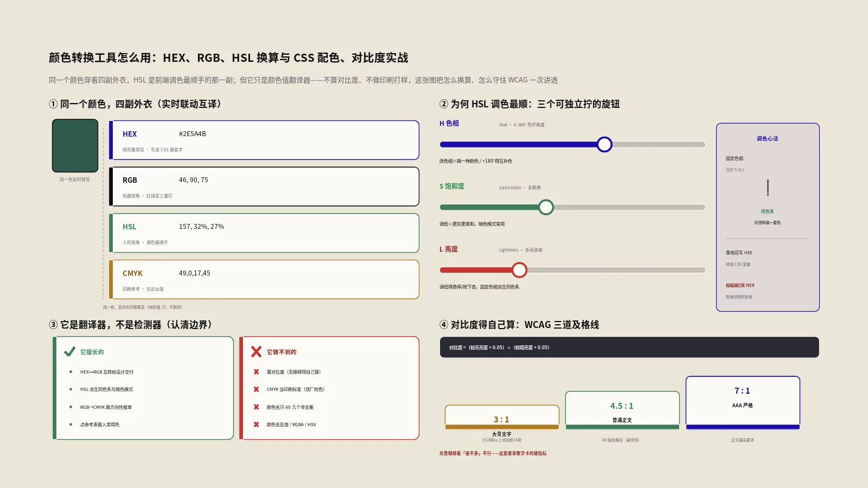Click the 7 : 1 AAA 严格 contrast card
Viewport: 868px width, 488px height.
pos(743,403)
